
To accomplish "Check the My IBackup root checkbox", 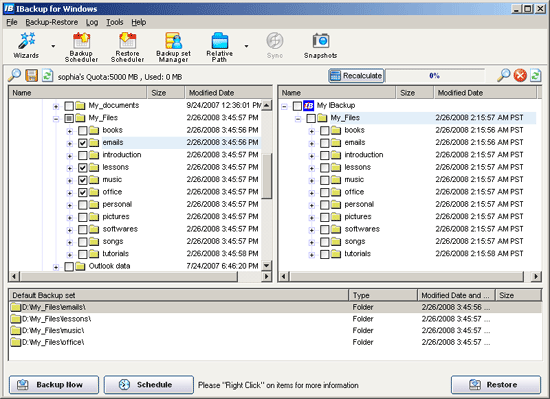I will point(297,106).
